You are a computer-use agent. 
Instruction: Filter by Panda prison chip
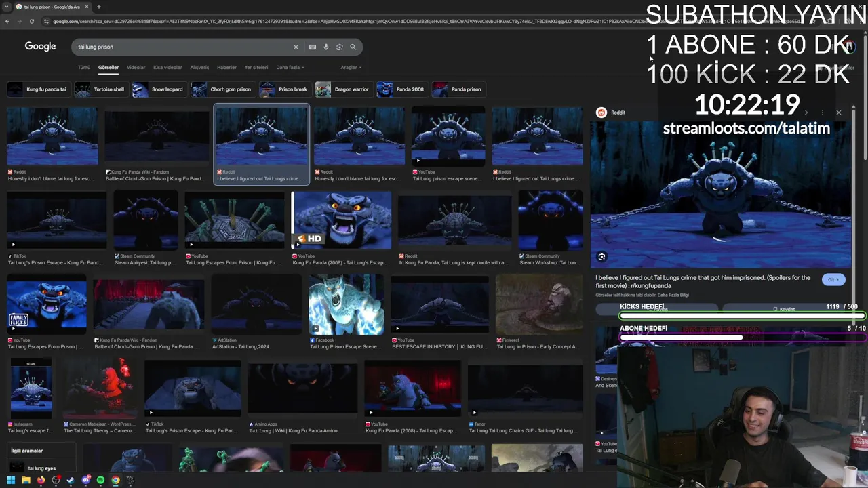pos(458,89)
